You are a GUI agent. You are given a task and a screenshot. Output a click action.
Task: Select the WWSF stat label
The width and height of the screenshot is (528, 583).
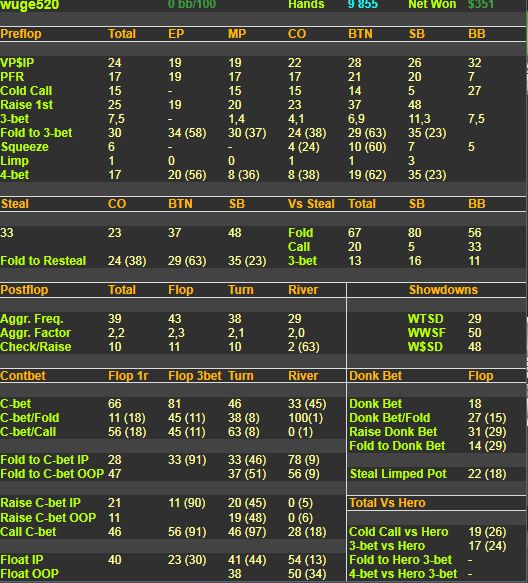tap(426, 333)
